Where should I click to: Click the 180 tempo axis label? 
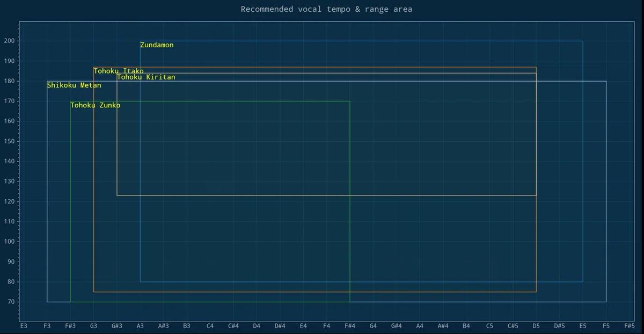click(x=9, y=81)
